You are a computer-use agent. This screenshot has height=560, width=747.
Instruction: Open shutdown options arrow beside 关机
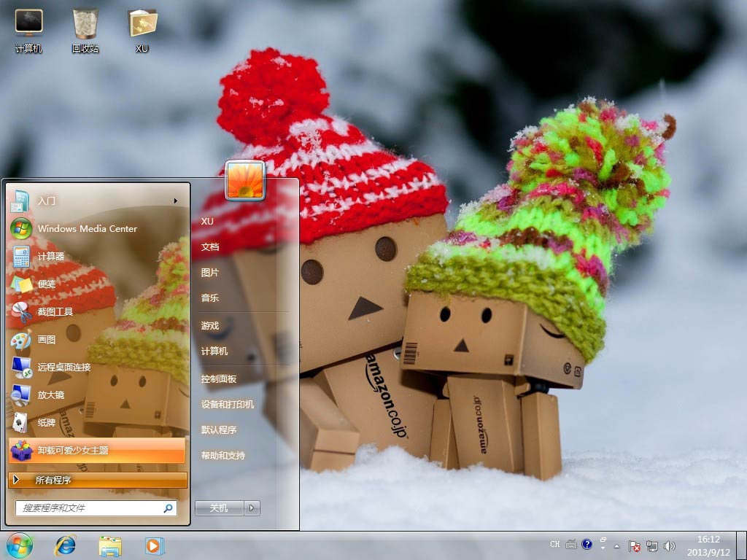coord(252,507)
